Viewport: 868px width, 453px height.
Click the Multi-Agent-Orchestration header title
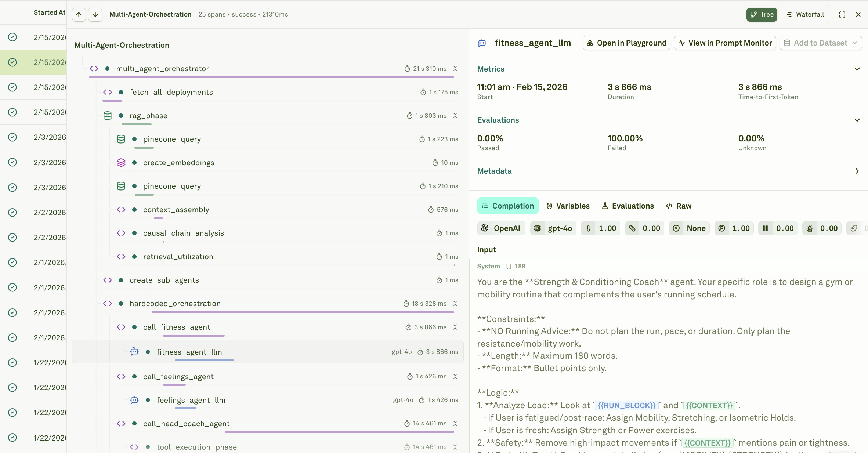coord(150,14)
